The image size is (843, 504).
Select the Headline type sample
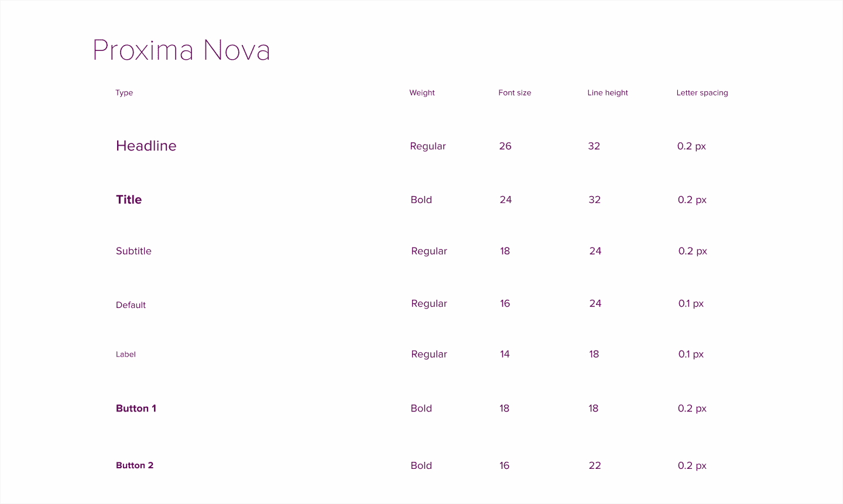(146, 146)
